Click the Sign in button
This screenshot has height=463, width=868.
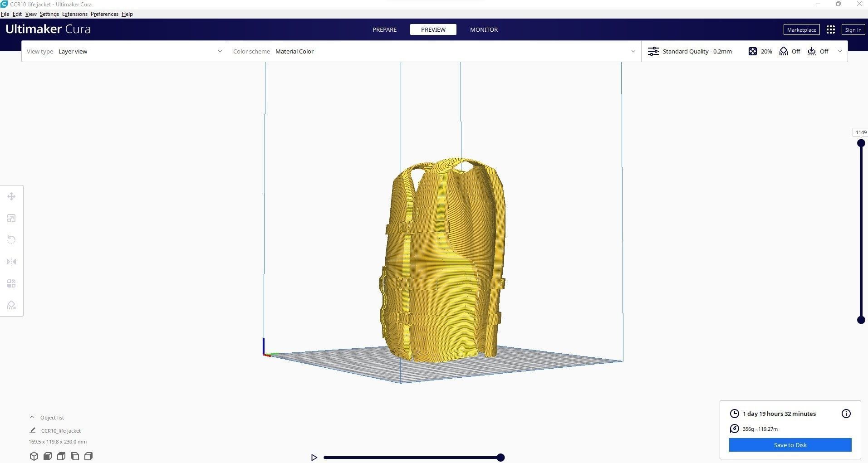(x=853, y=29)
